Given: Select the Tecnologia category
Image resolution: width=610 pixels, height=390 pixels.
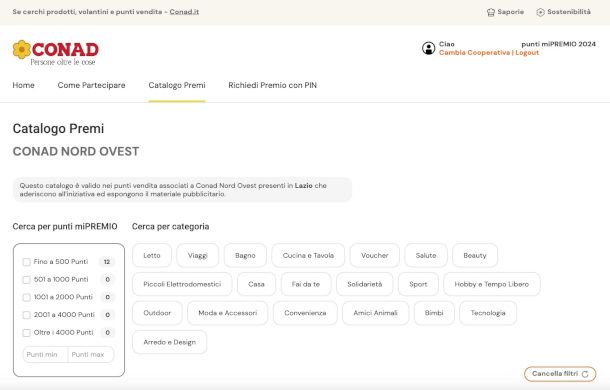Looking at the screenshot, I should tap(488, 313).
